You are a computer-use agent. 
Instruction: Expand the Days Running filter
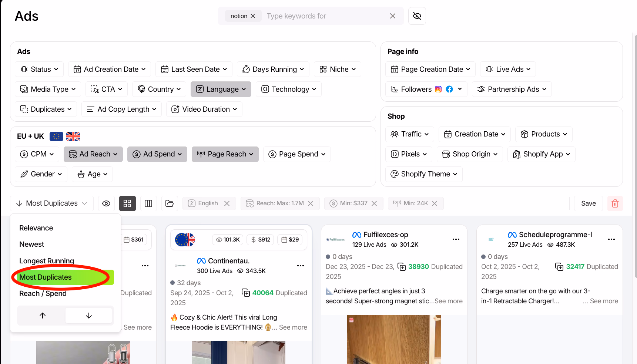[273, 69]
